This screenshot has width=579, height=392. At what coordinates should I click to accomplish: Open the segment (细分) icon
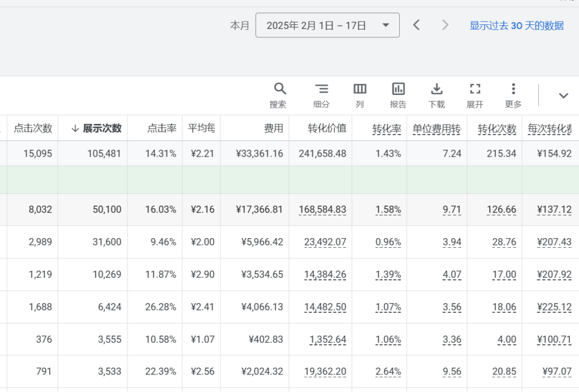[321, 89]
